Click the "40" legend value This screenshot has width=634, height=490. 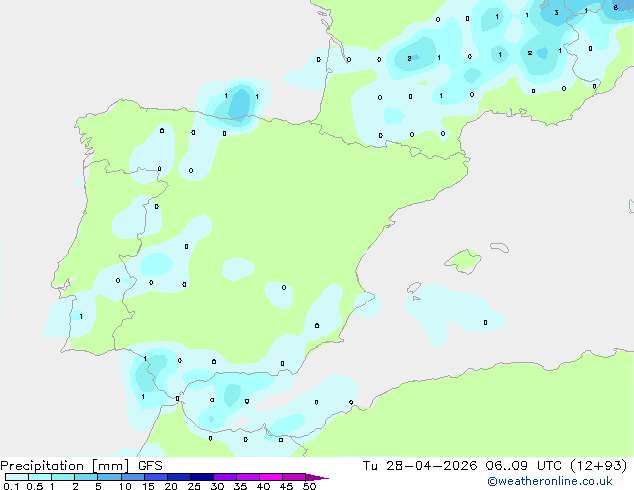click(x=263, y=486)
